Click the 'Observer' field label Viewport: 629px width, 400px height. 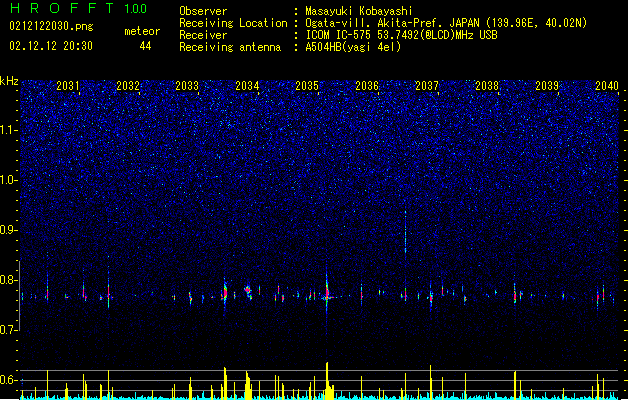203,11
